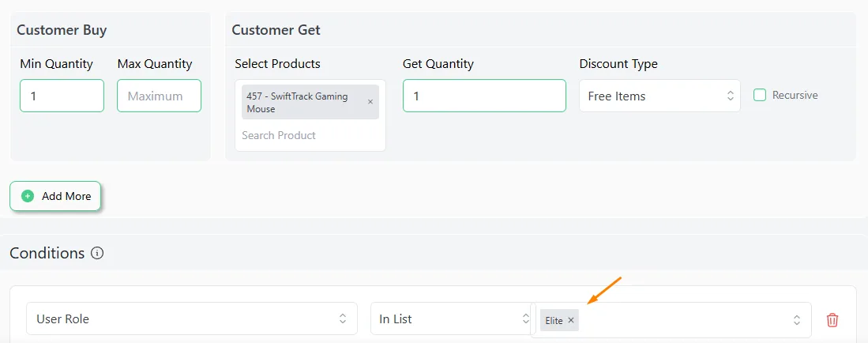Focus the Get Quantity field
This screenshot has width=868, height=343.
pos(484,96)
